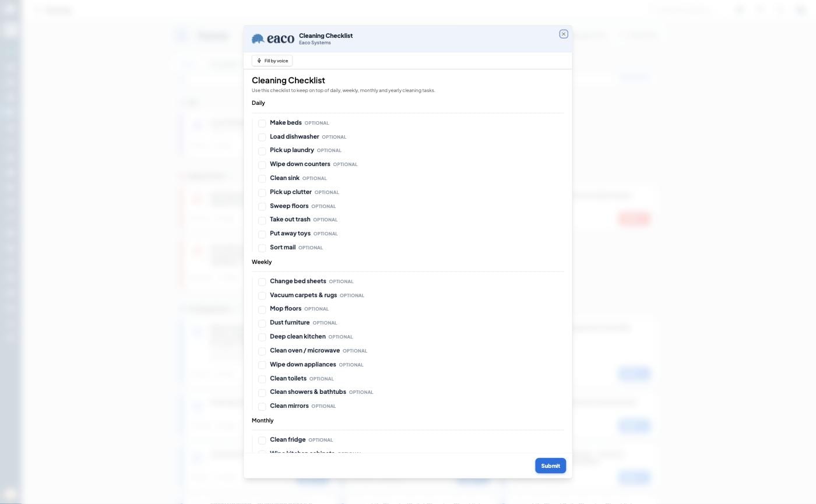Viewport: 816px width, 504px height.
Task: Tick the Load dishwasher checkbox
Action: coord(262,138)
